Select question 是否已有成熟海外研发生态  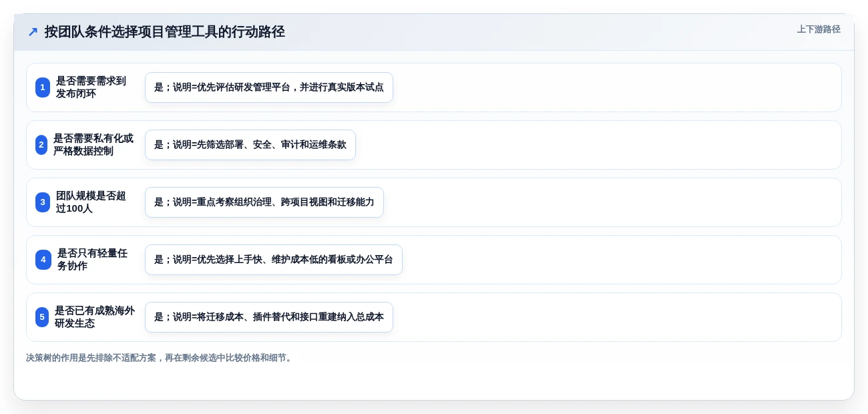point(95,317)
